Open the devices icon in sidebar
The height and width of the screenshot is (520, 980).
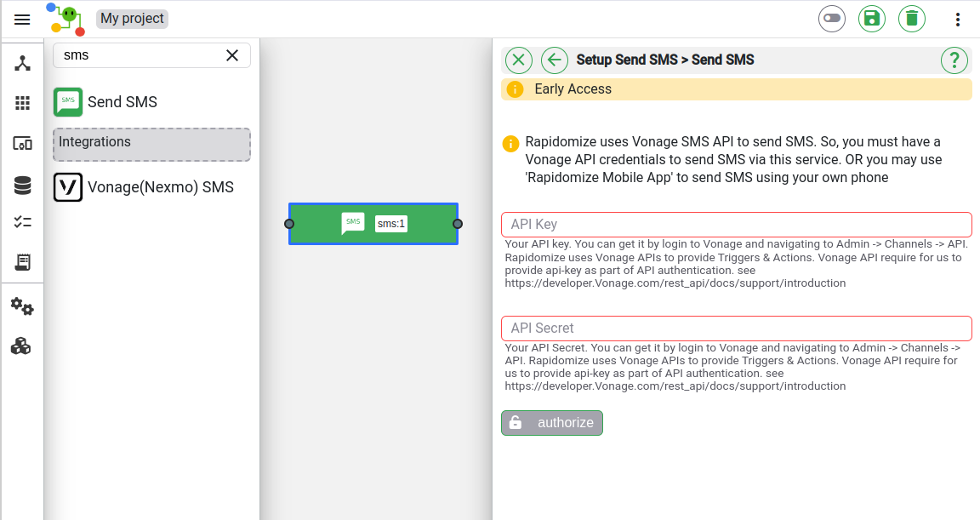(x=22, y=144)
